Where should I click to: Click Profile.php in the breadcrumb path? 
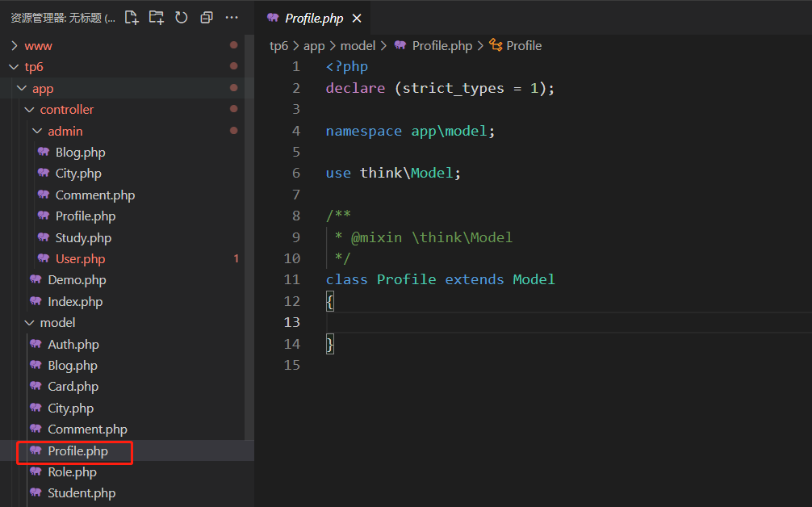coord(442,45)
